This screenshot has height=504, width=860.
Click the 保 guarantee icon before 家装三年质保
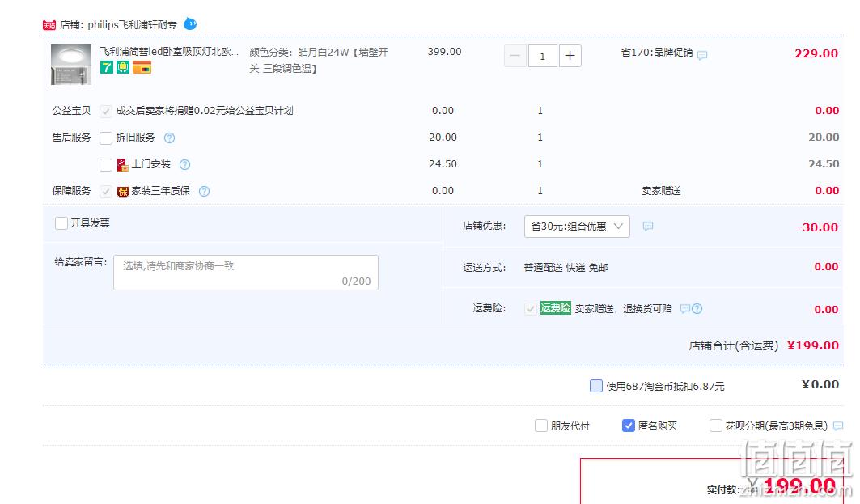[x=122, y=192]
